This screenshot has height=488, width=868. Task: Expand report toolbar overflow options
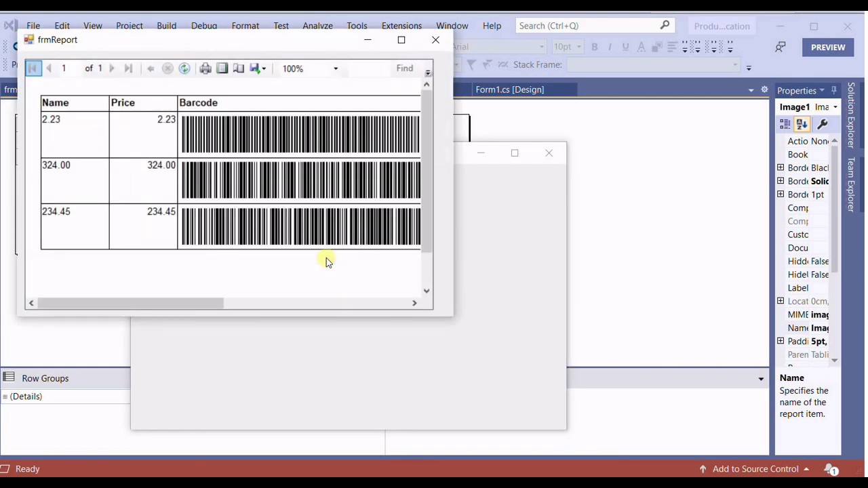pyautogui.click(x=428, y=72)
